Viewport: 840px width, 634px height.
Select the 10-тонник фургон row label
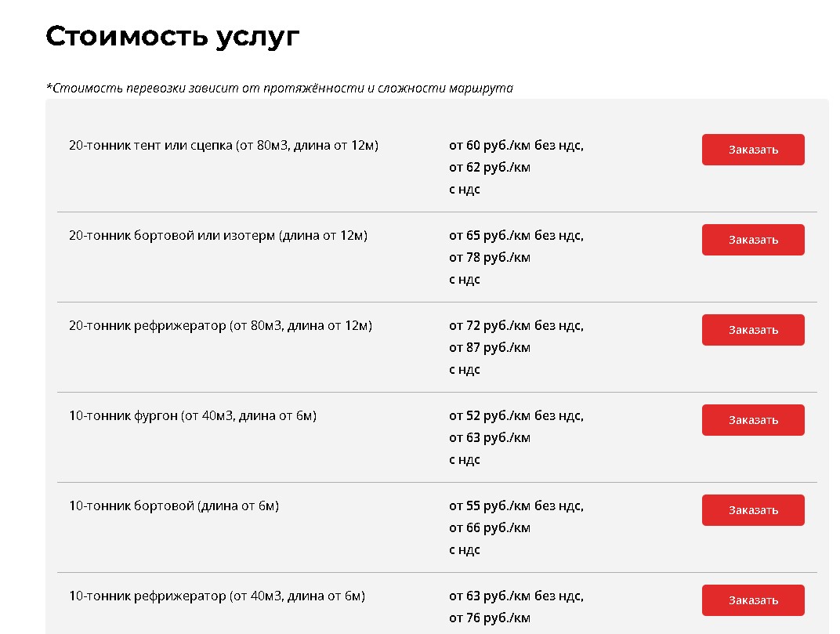tap(192, 415)
